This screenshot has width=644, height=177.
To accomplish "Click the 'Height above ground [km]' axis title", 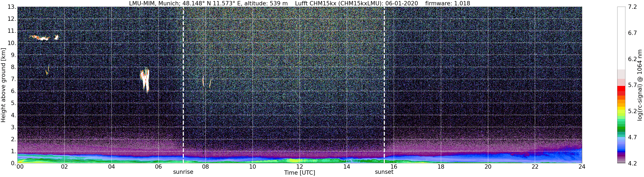I will [x=3, y=85].
